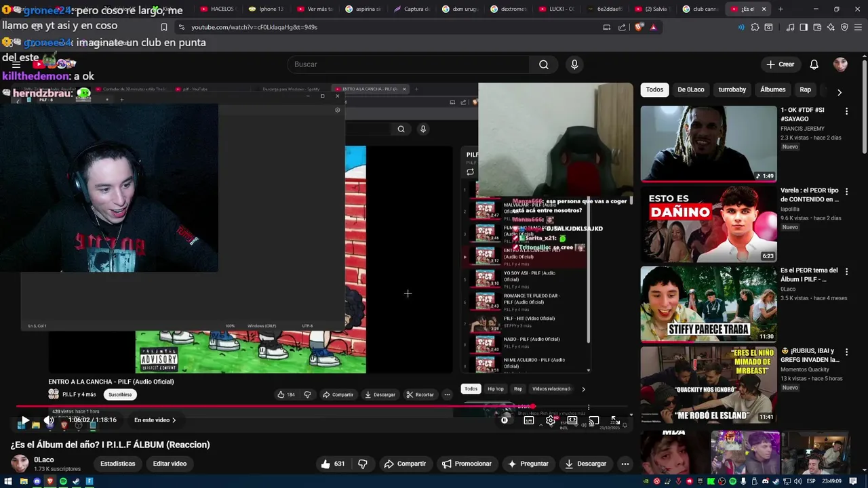Open the 0Laco channel avatar

click(20, 464)
